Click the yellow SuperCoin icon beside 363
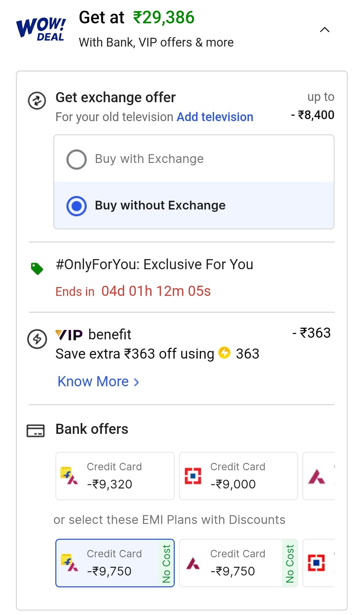 pos(224,353)
